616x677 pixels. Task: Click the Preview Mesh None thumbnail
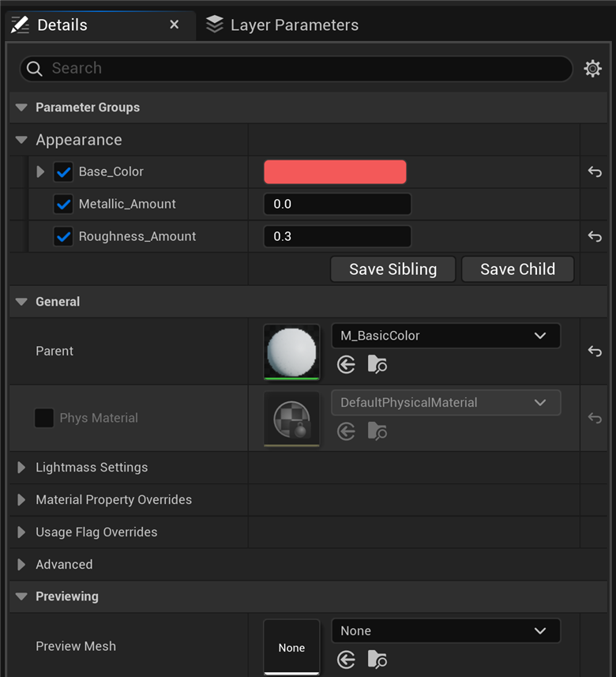pyautogui.click(x=292, y=647)
